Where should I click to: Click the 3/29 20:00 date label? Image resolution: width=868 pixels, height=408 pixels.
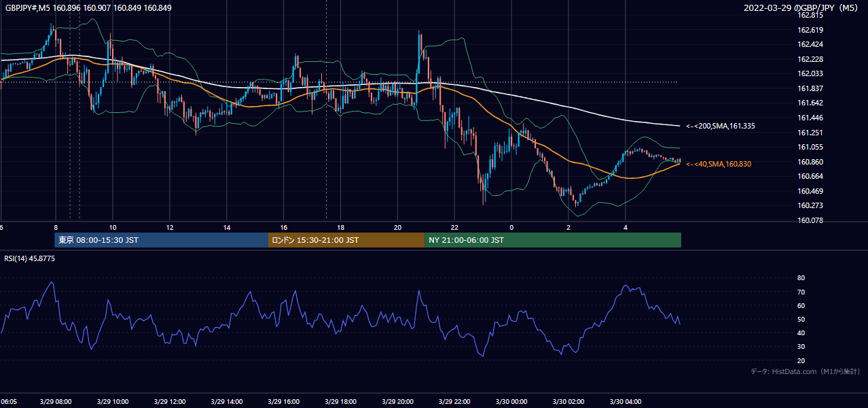[x=397, y=401]
